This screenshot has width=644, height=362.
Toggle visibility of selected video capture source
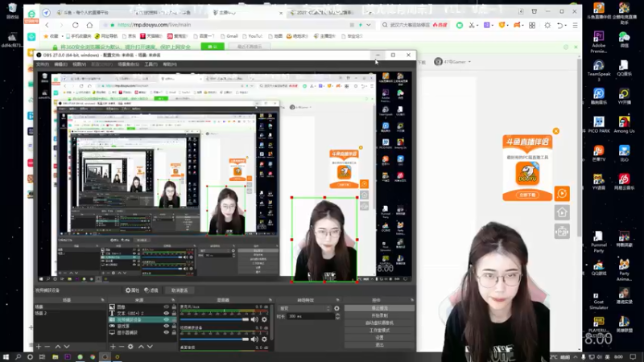coord(167,319)
